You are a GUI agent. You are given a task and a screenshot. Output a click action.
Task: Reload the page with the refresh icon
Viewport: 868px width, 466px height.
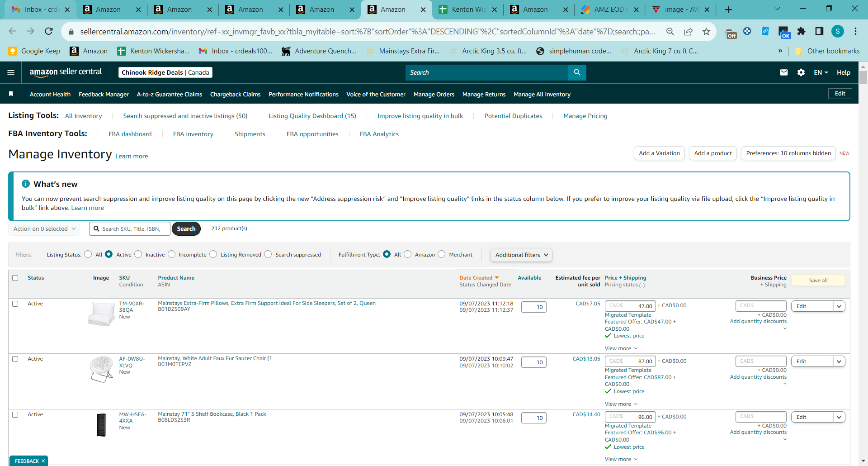(x=49, y=31)
